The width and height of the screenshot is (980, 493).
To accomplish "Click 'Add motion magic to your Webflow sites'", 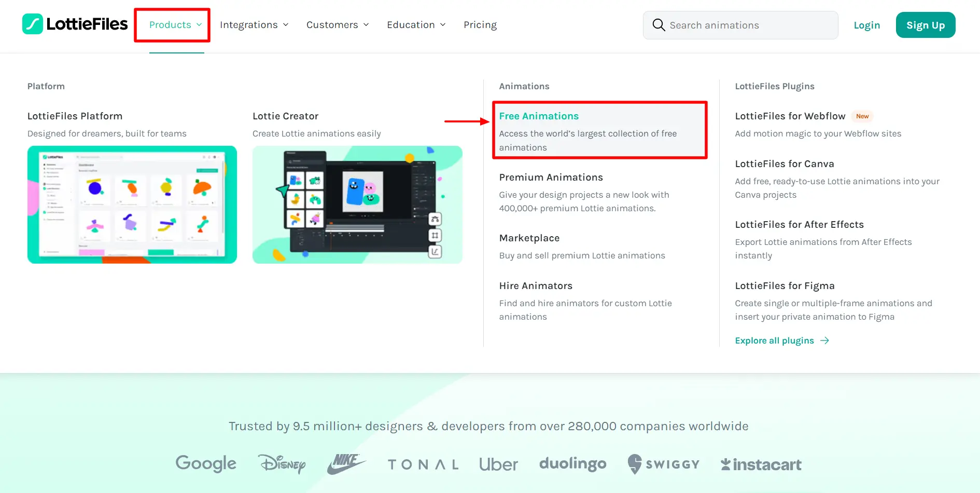I will (818, 133).
